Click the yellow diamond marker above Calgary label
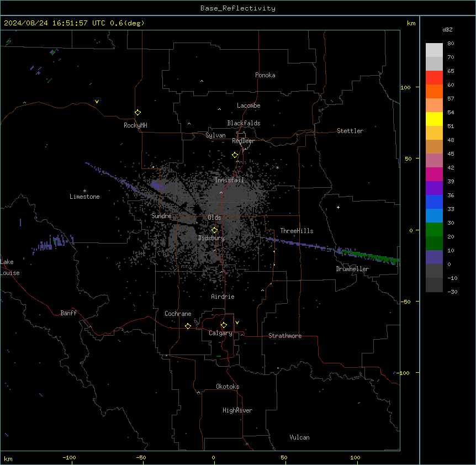 click(224, 325)
